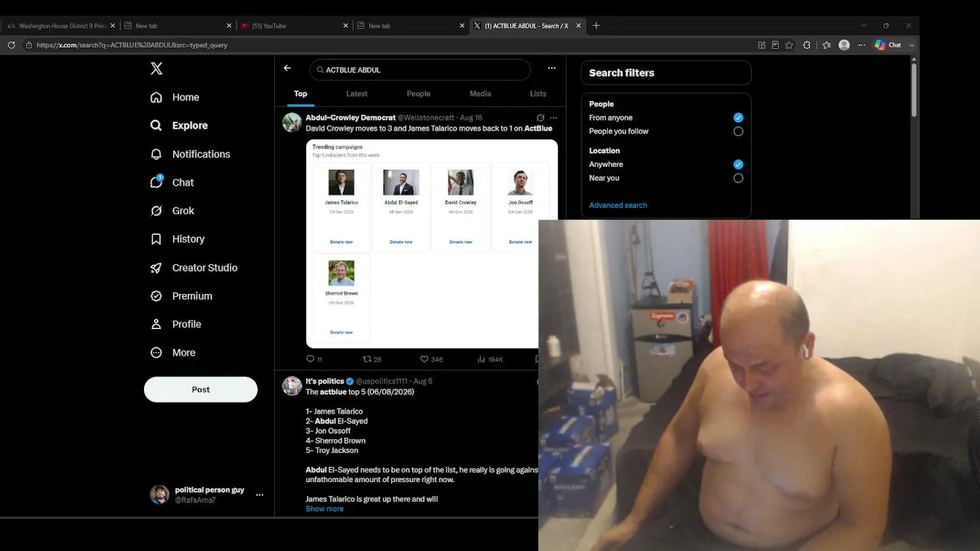Select 'People you follow' filter
Screen dimensions: 980x551
(x=738, y=131)
